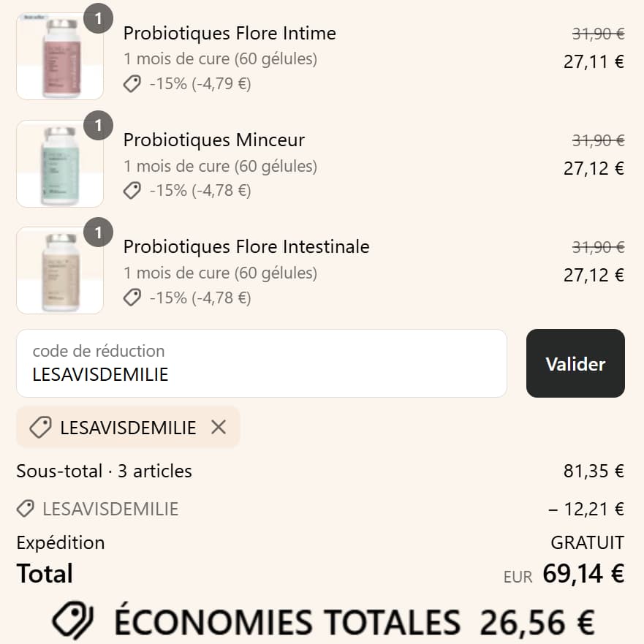Select the tag icon near Flore Intestinale's -15% label
Image resolution: width=644 pixels, height=644 pixels.
point(132,298)
